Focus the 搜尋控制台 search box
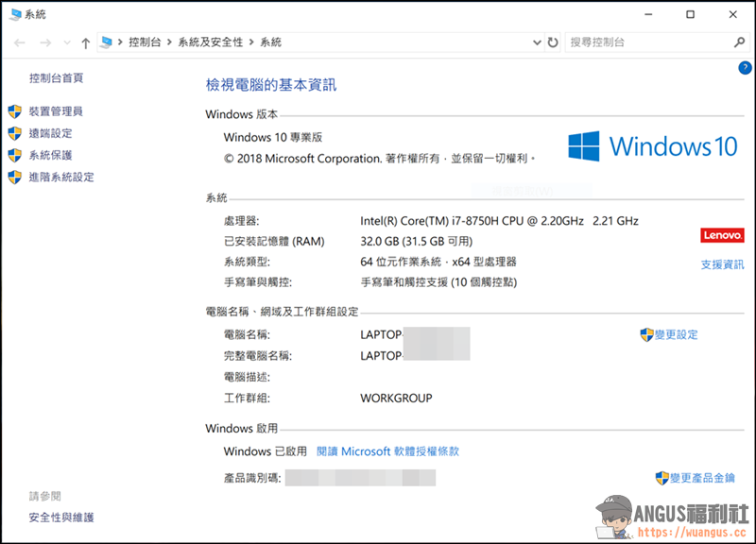Image resolution: width=756 pixels, height=544 pixels. click(647, 42)
